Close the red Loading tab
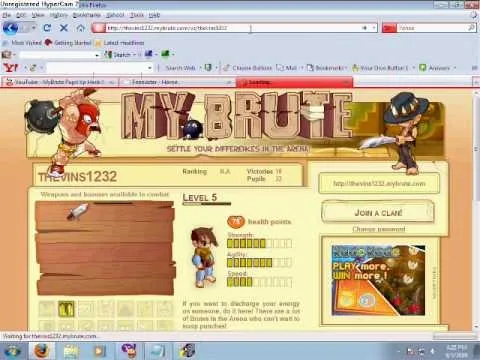Image resolution: width=480 pixels, height=360 pixels. point(347,82)
